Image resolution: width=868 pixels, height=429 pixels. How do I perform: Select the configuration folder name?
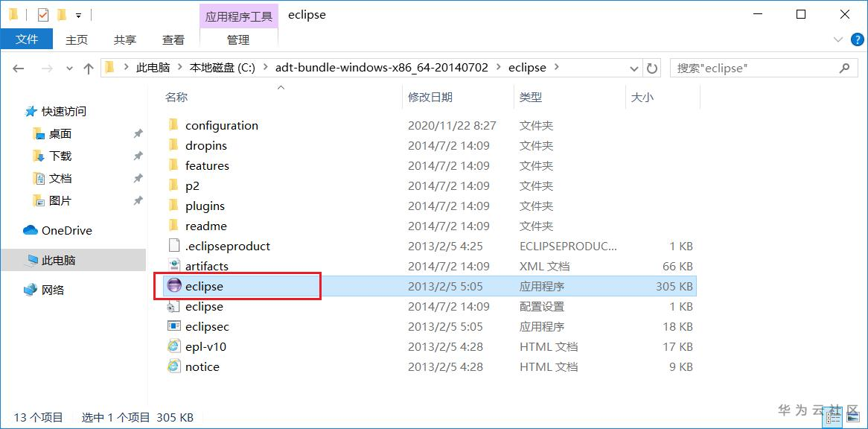click(x=221, y=126)
